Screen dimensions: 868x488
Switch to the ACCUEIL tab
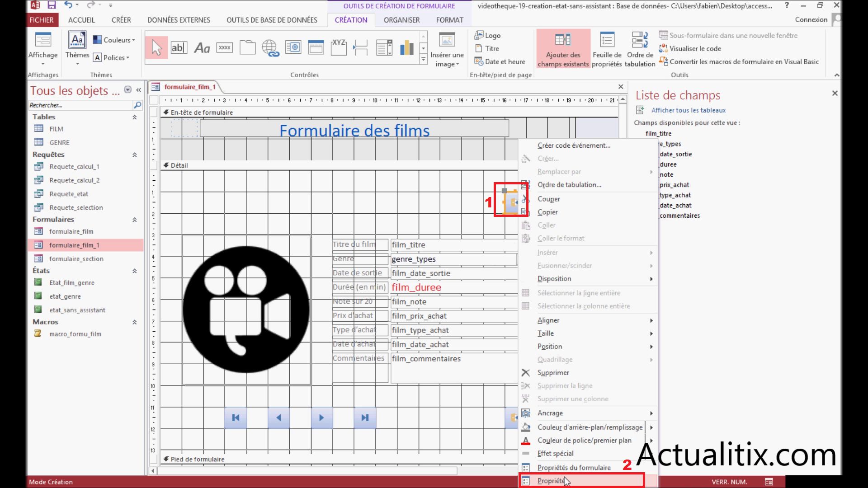click(81, 20)
